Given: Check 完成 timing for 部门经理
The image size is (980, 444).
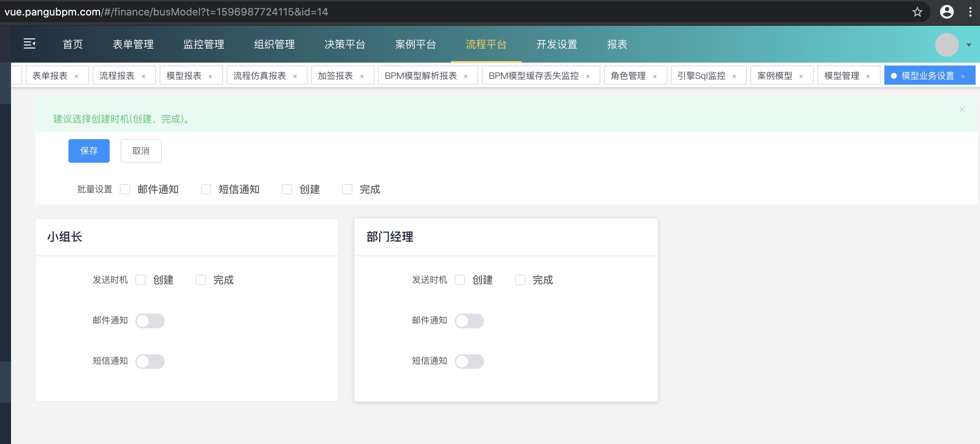Looking at the screenshot, I should click(x=520, y=280).
